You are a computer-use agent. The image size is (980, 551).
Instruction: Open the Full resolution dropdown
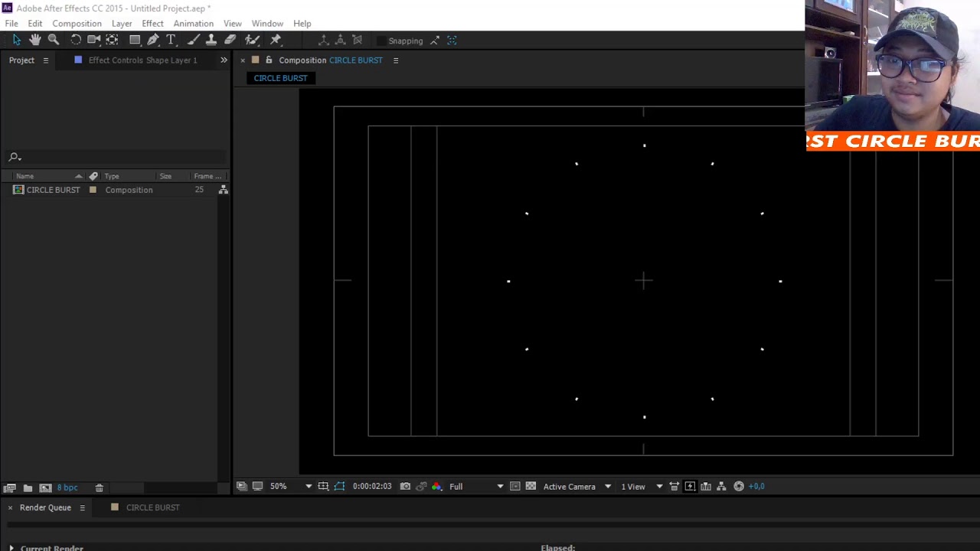[x=476, y=486]
